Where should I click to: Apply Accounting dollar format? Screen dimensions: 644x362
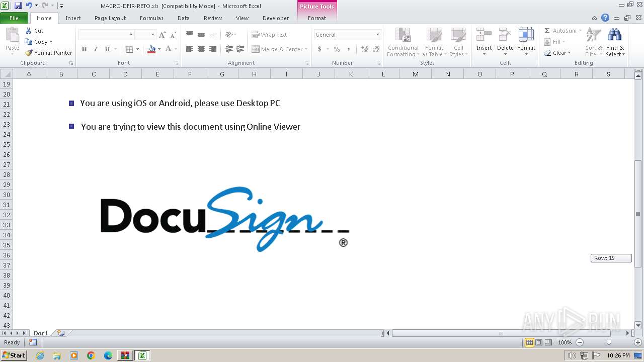(319, 49)
